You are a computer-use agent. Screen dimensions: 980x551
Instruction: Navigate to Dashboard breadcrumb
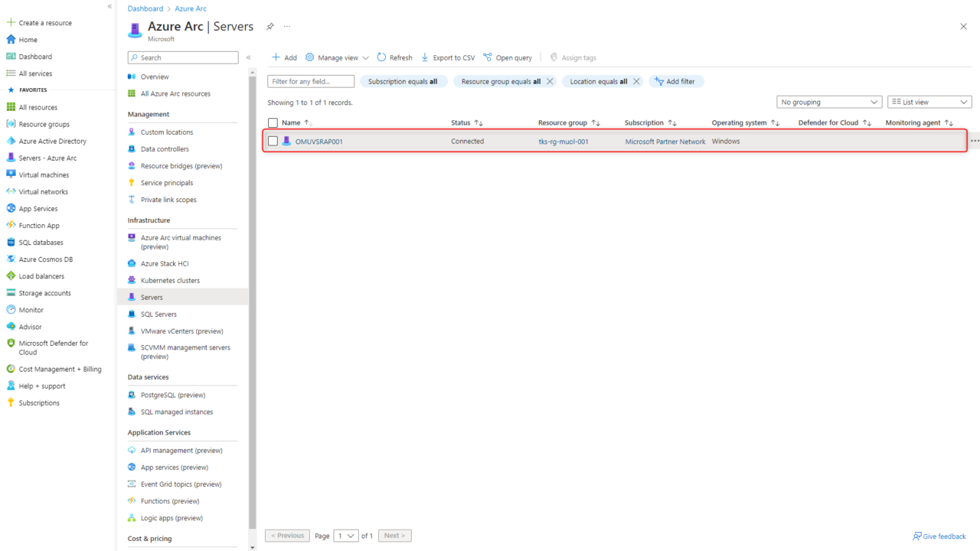pyautogui.click(x=145, y=8)
